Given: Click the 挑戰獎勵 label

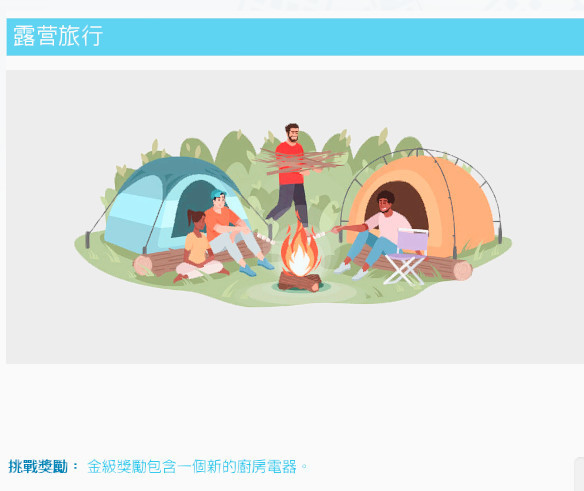Looking at the screenshot, I should pyautogui.click(x=38, y=466).
